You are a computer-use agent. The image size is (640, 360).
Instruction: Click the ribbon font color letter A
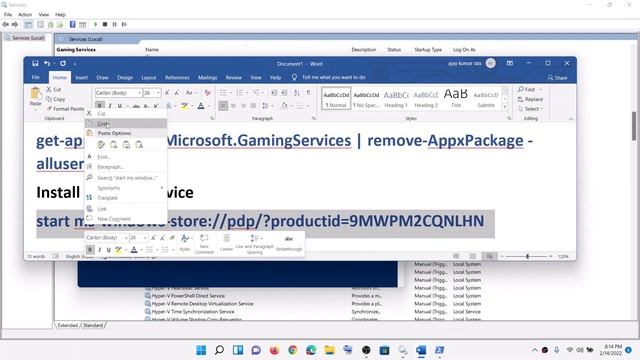click(201, 106)
